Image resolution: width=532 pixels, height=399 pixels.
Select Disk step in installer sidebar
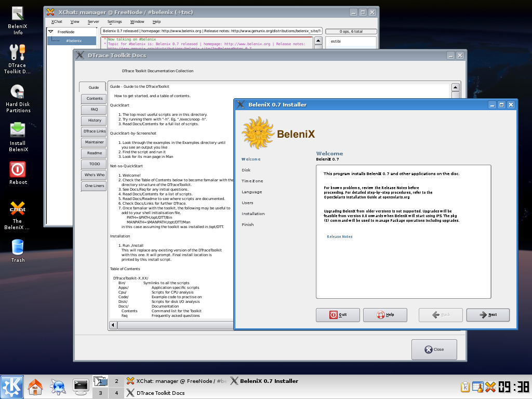point(246,170)
